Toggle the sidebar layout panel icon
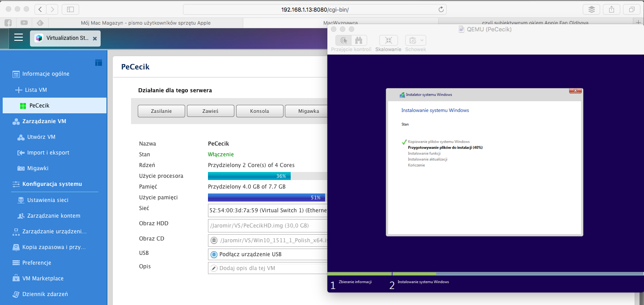This screenshot has height=305, width=644. 99,63
